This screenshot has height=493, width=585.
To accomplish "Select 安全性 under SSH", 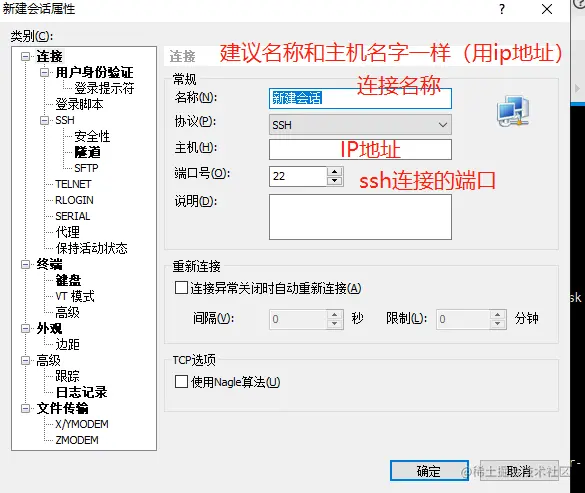I will tap(92, 136).
